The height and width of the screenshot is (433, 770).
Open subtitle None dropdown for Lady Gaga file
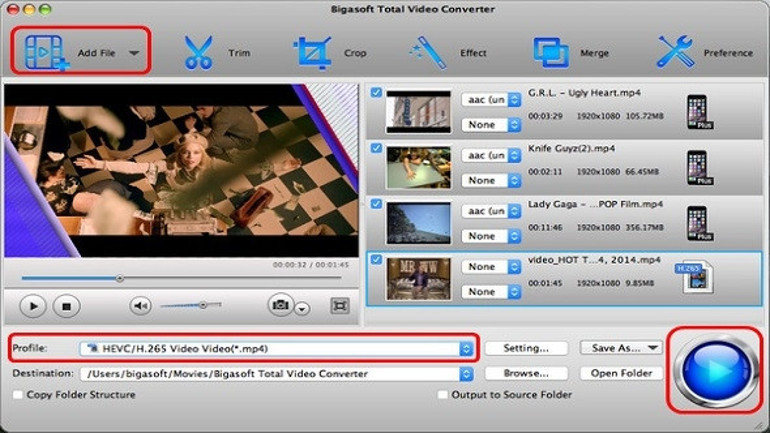pos(491,236)
